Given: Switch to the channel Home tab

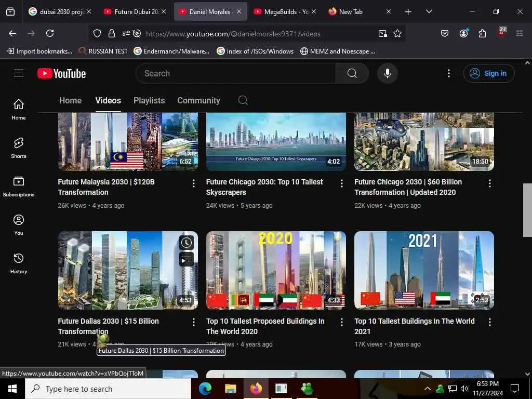Looking at the screenshot, I should pos(70,100).
